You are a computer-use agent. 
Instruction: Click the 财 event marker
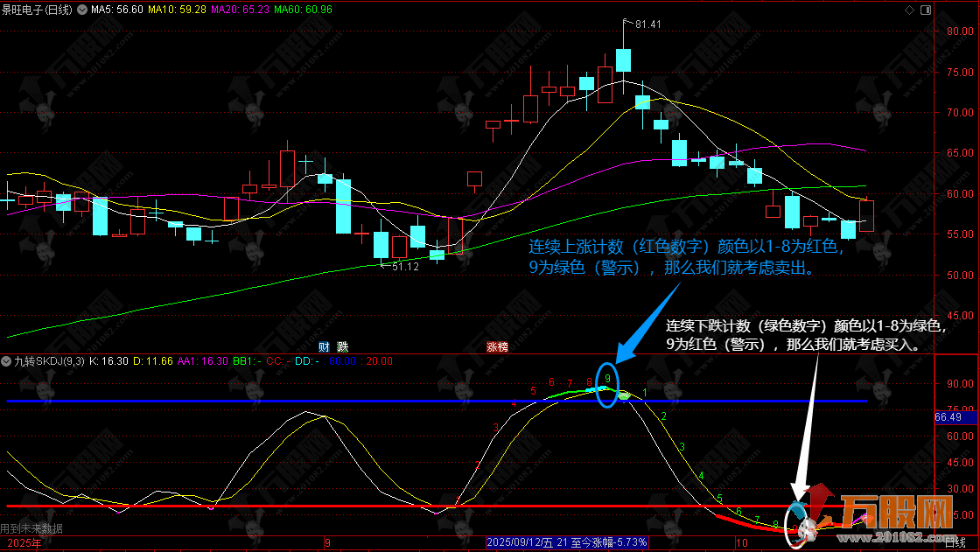click(323, 346)
